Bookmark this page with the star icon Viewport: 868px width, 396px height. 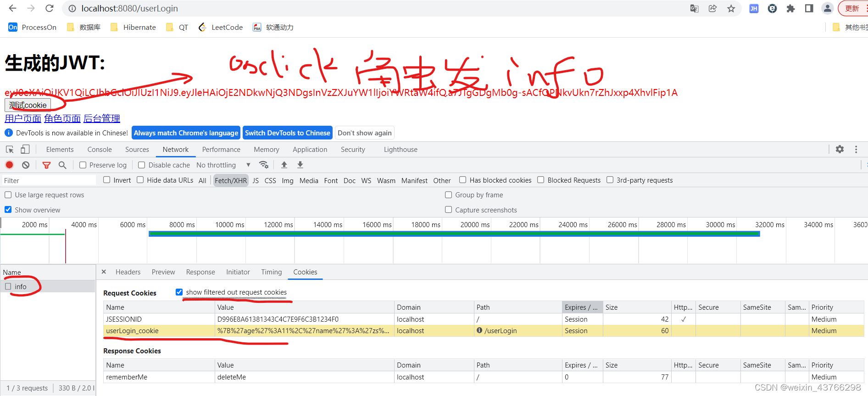[731, 8]
